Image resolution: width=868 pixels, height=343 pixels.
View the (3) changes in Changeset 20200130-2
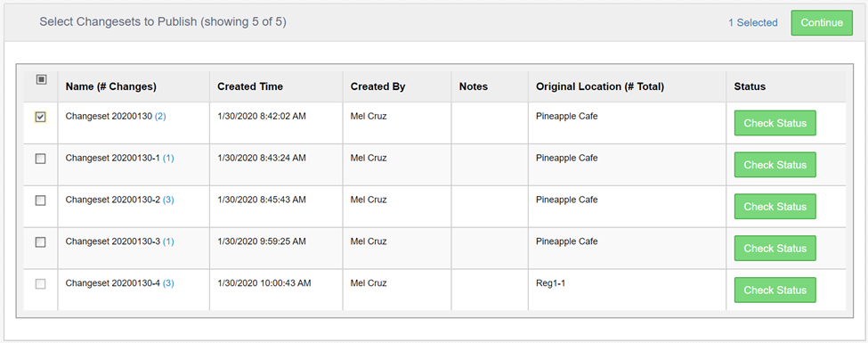click(x=168, y=200)
